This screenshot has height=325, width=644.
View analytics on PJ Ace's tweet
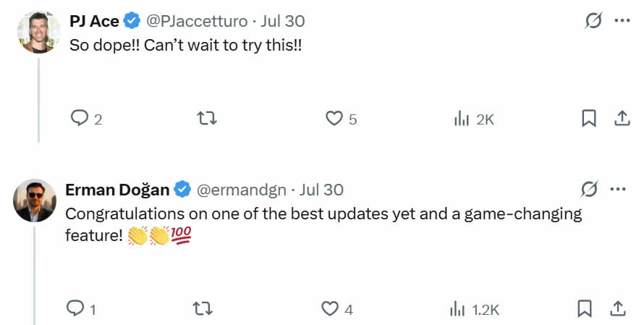click(x=462, y=119)
